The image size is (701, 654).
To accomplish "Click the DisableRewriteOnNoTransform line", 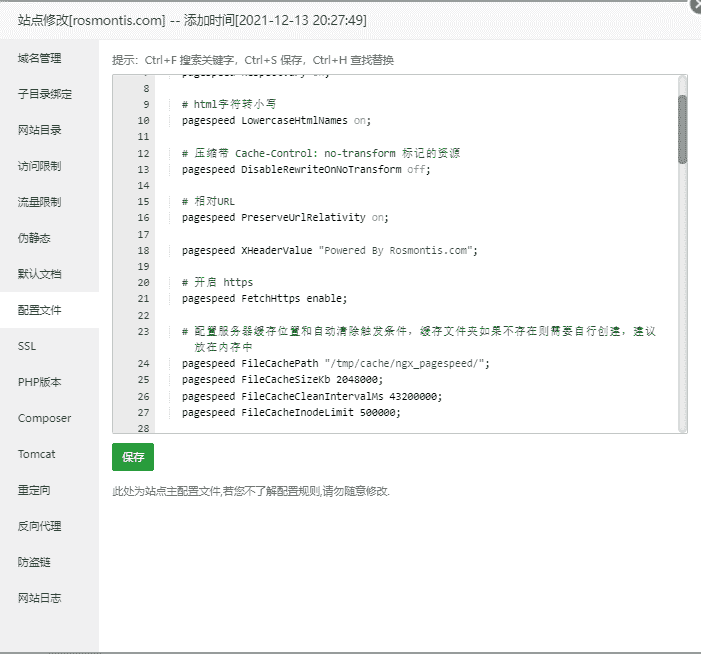I will pyautogui.click(x=306, y=169).
